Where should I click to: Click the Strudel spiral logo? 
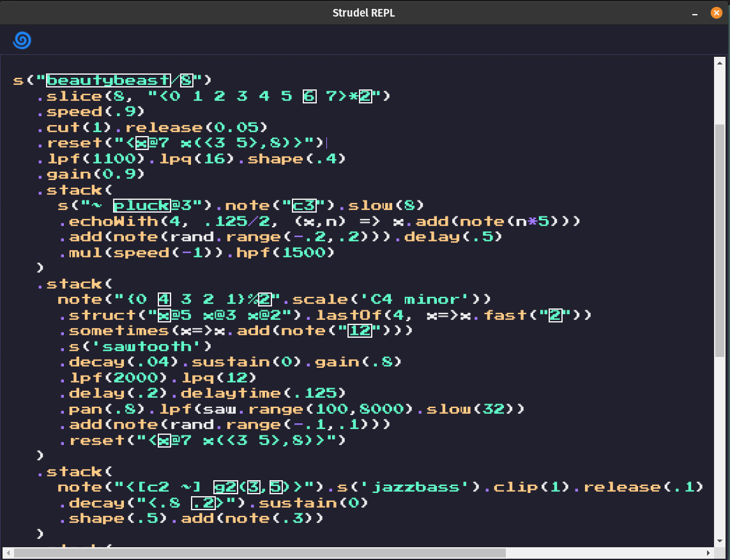(x=21, y=40)
